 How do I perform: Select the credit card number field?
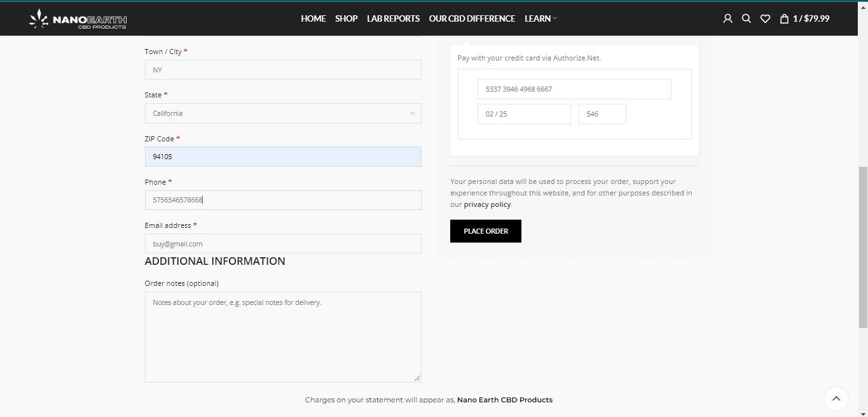(574, 89)
